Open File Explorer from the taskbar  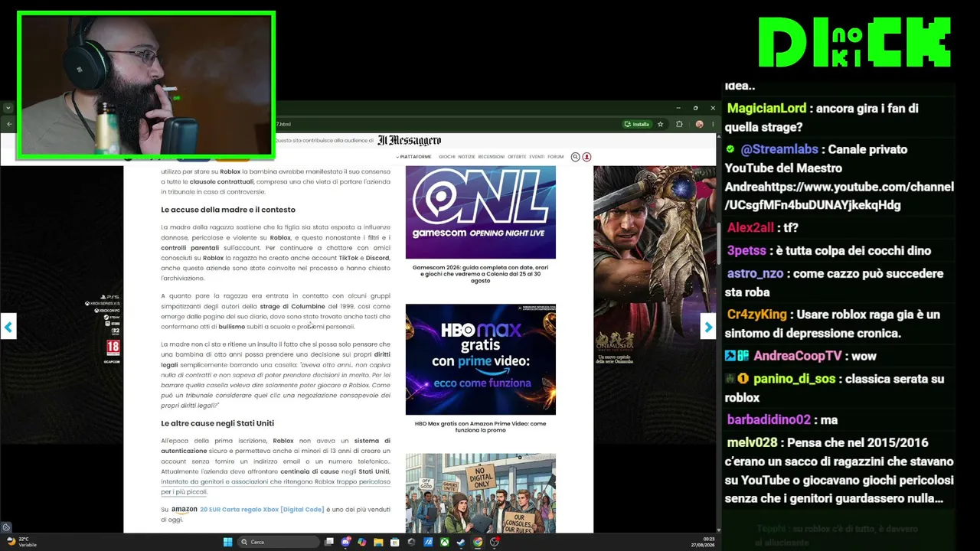tap(378, 542)
